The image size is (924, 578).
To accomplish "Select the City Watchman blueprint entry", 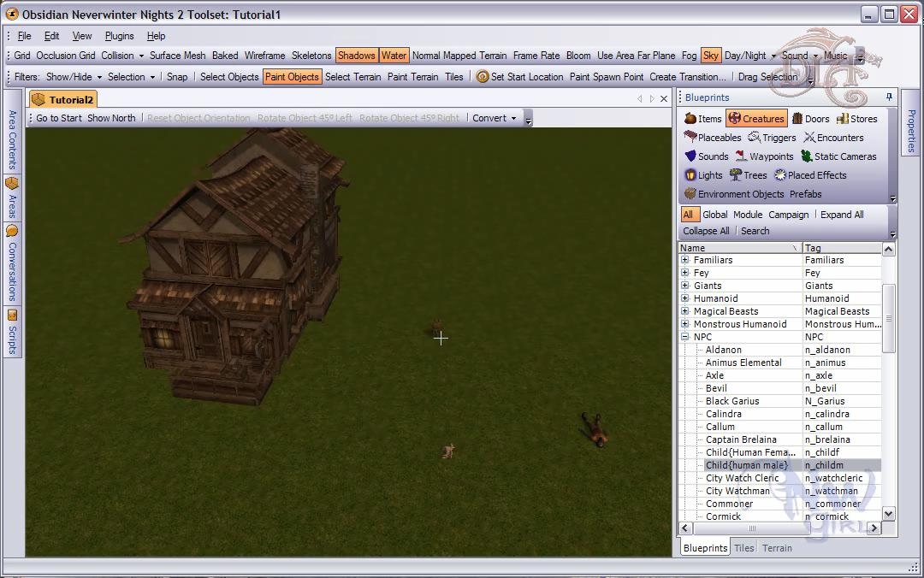I will coord(737,491).
